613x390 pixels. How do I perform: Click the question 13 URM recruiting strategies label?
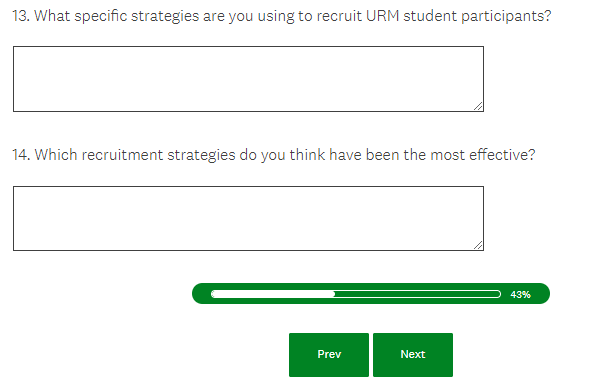tap(282, 16)
